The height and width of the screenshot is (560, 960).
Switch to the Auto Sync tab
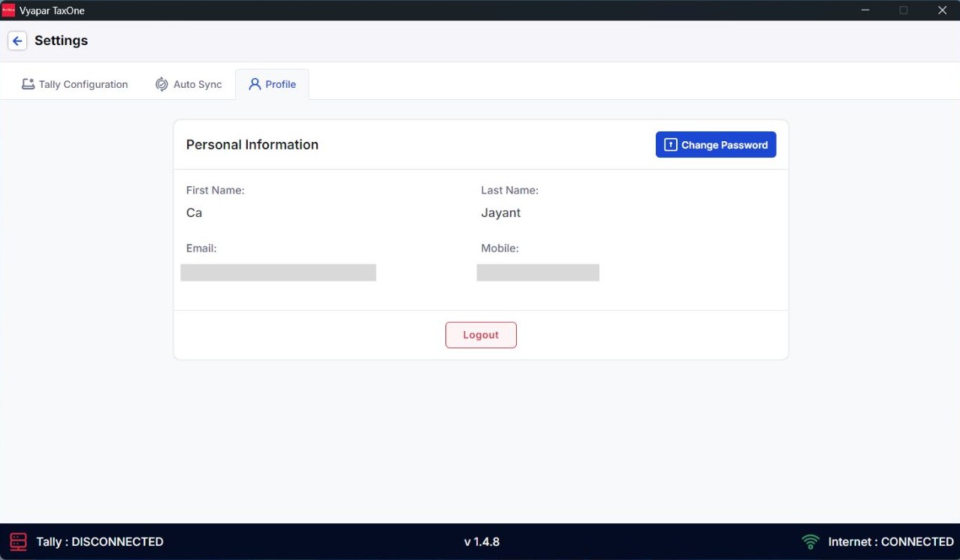(x=189, y=84)
